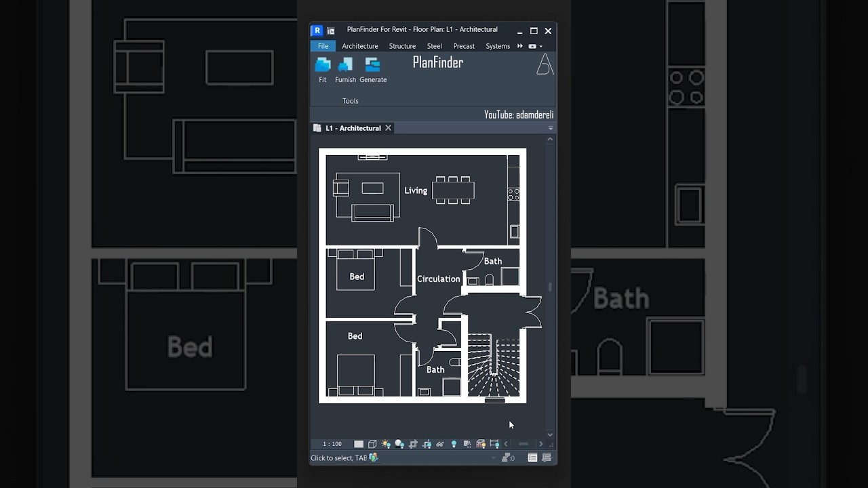Click the selection filter count icon
This screenshot has height=488, width=868.
tap(508, 458)
